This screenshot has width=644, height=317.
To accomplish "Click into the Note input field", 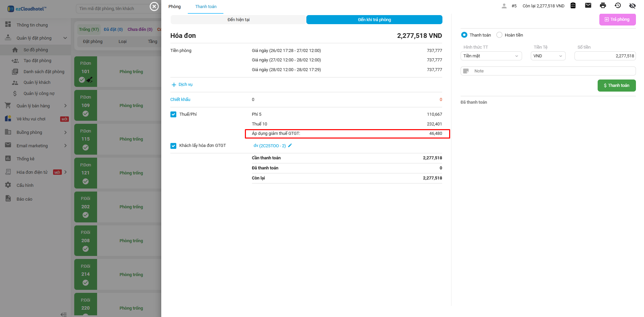I will (x=551, y=71).
